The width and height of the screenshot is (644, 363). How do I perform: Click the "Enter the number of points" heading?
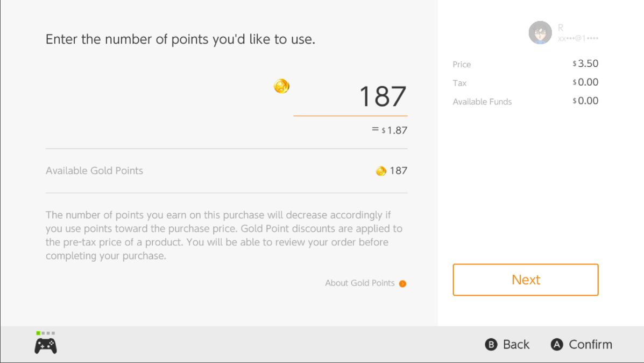pyautogui.click(x=180, y=39)
